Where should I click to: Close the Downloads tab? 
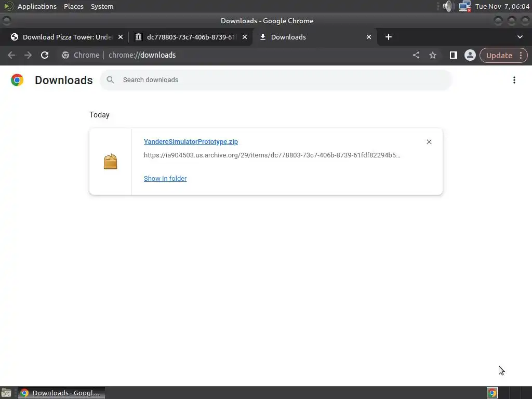[x=369, y=37]
